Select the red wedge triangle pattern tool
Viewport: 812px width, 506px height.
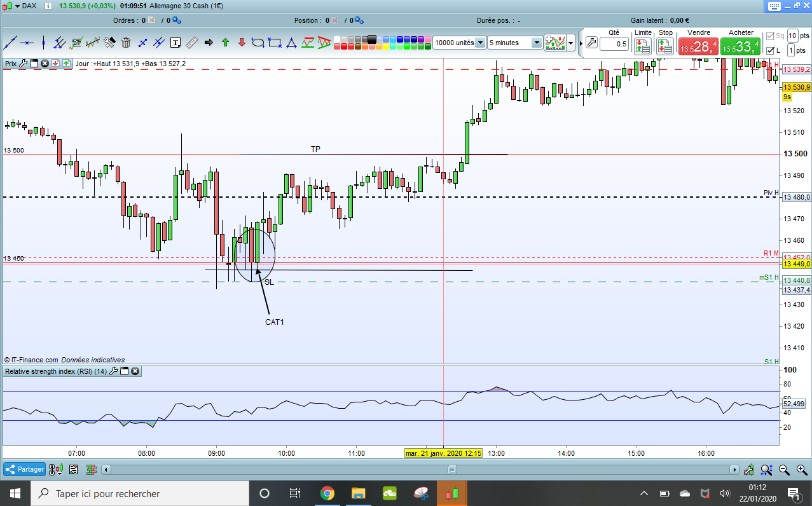pyautogui.click(x=324, y=43)
